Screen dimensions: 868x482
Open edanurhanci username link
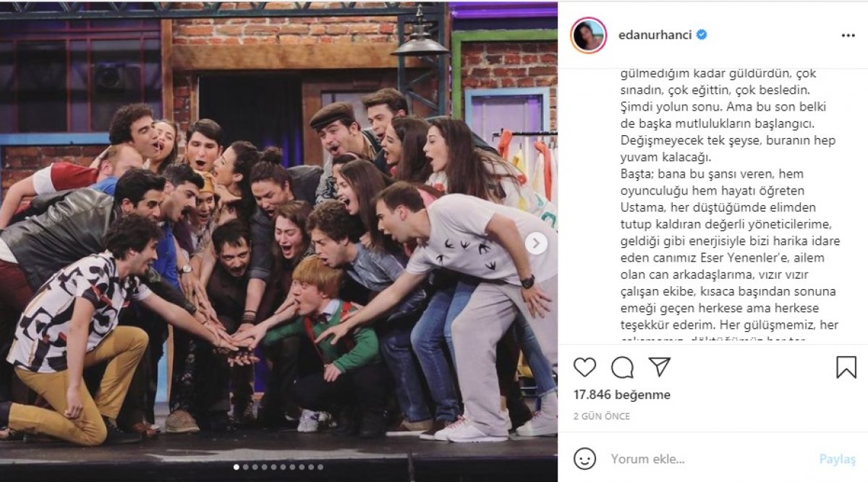(655, 35)
